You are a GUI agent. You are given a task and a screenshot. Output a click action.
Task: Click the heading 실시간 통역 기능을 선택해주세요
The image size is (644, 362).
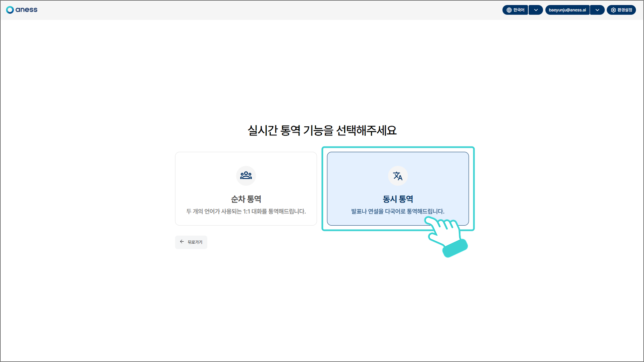(322, 130)
